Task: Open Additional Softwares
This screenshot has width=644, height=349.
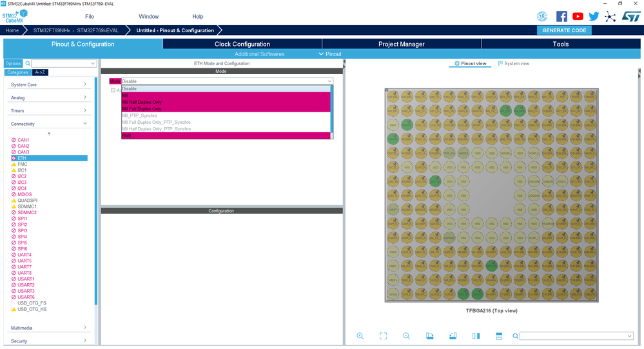Action: pos(259,54)
